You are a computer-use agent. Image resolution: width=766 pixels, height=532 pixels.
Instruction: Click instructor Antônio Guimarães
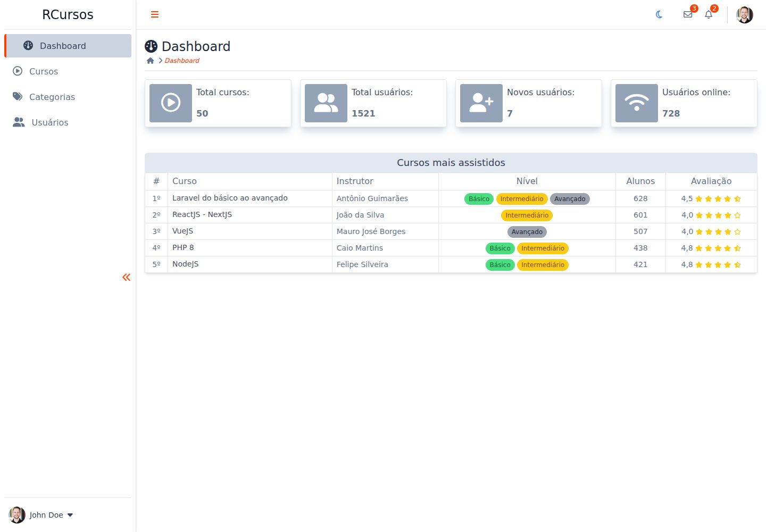tap(372, 198)
